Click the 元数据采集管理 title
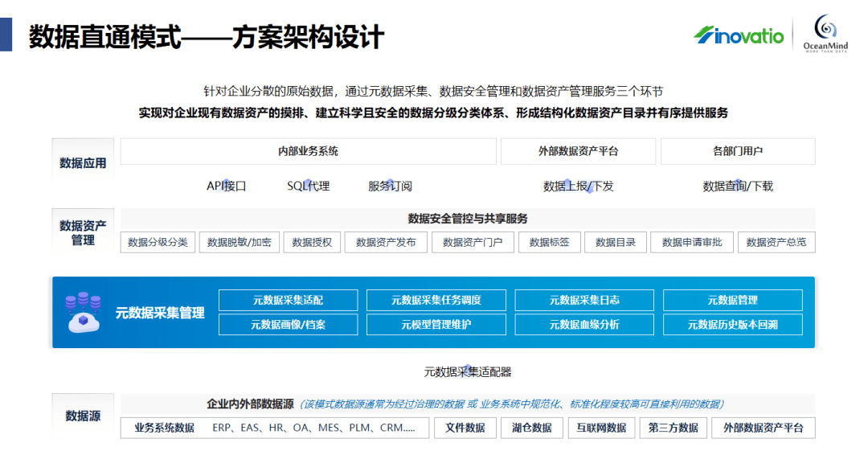This screenshot has width=868, height=455. (x=160, y=313)
